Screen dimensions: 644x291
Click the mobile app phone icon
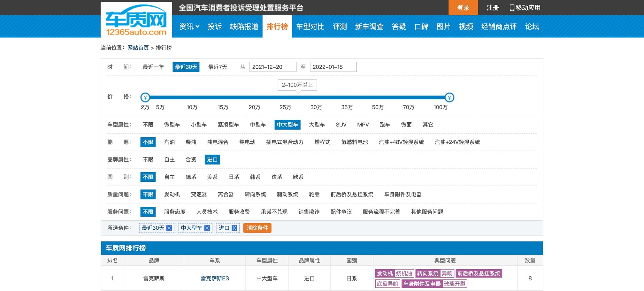[512, 8]
